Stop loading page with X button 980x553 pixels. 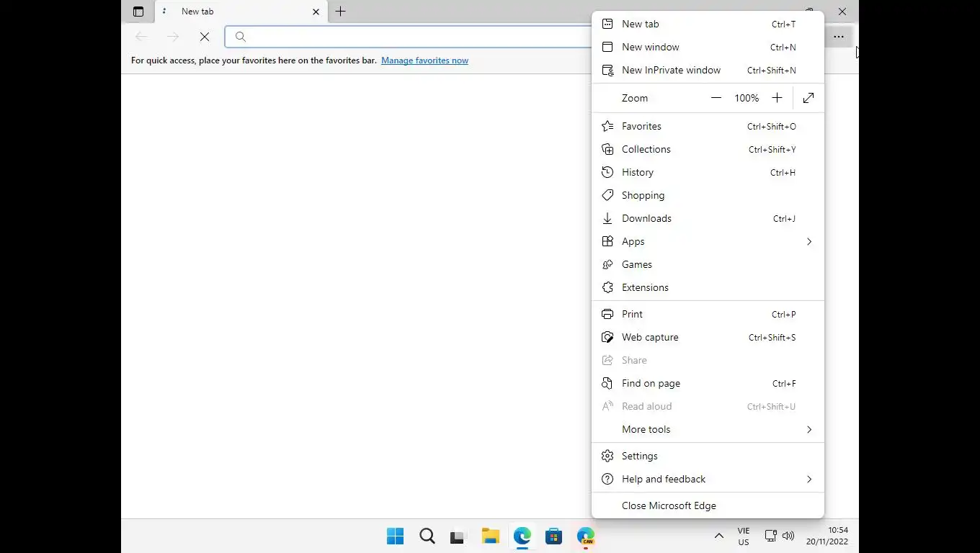205,37
